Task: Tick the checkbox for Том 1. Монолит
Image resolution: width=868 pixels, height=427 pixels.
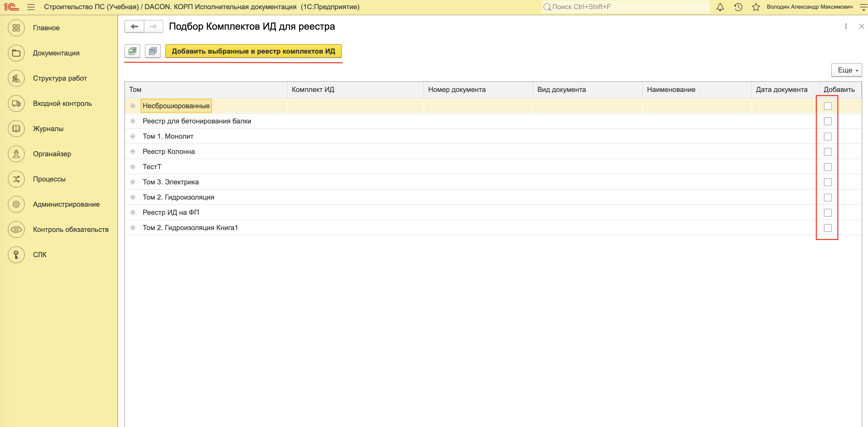Action: tap(828, 137)
